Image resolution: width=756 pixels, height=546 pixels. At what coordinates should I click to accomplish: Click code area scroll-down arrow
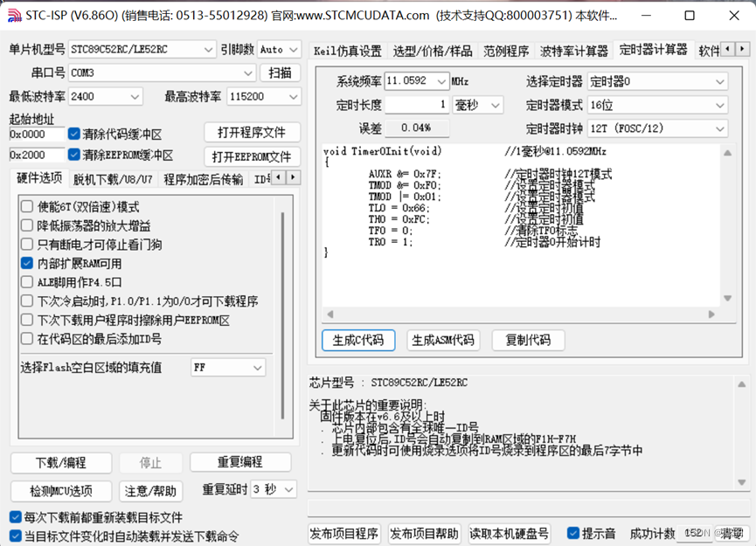point(727,298)
